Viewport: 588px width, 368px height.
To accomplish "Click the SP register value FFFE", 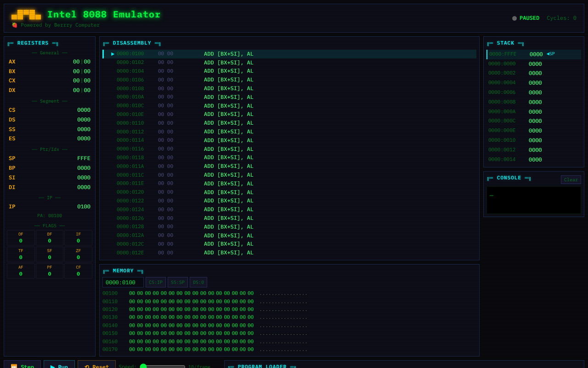I will tap(84, 158).
